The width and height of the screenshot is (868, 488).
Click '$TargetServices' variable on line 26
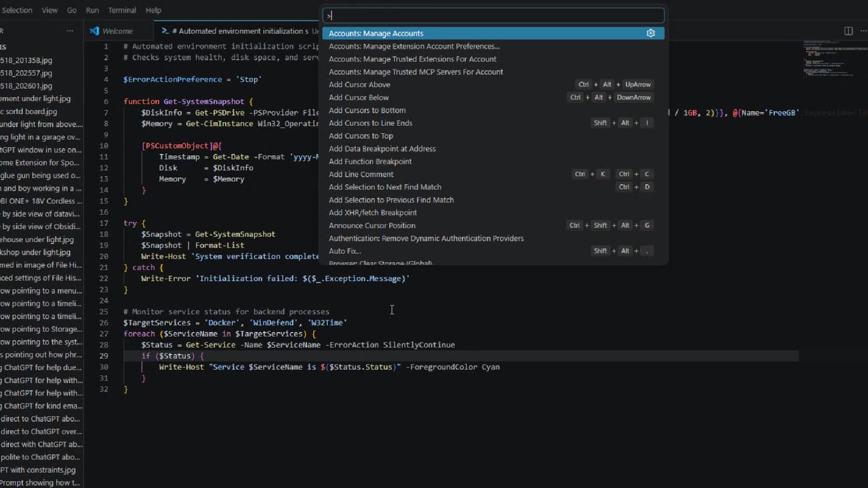click(157, 323)
